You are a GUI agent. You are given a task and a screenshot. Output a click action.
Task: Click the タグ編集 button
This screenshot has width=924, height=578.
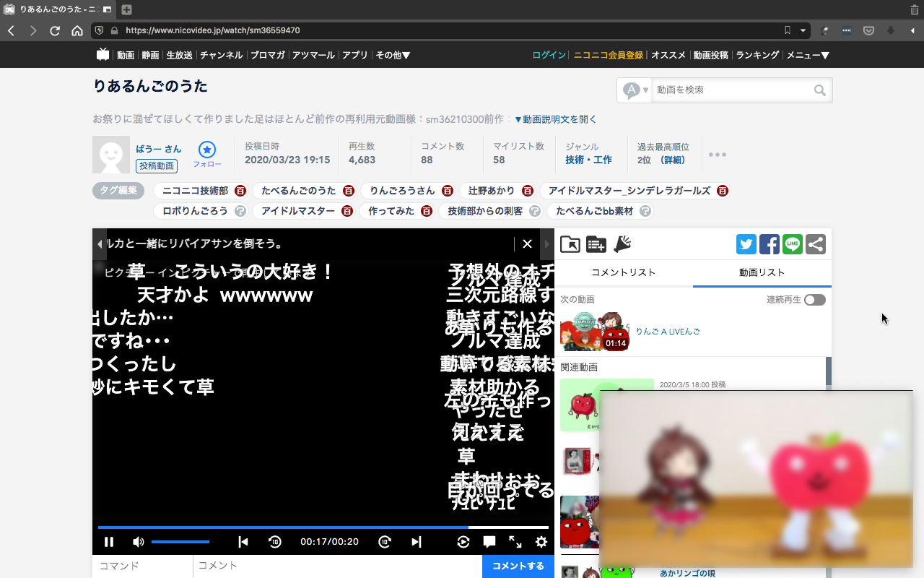pos(118,191)
